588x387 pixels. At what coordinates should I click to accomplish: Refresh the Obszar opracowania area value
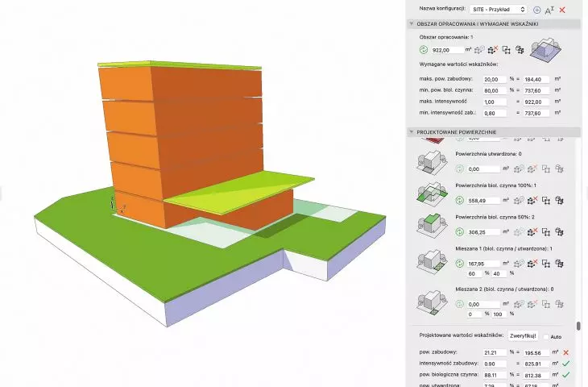(x=424, y=49)
